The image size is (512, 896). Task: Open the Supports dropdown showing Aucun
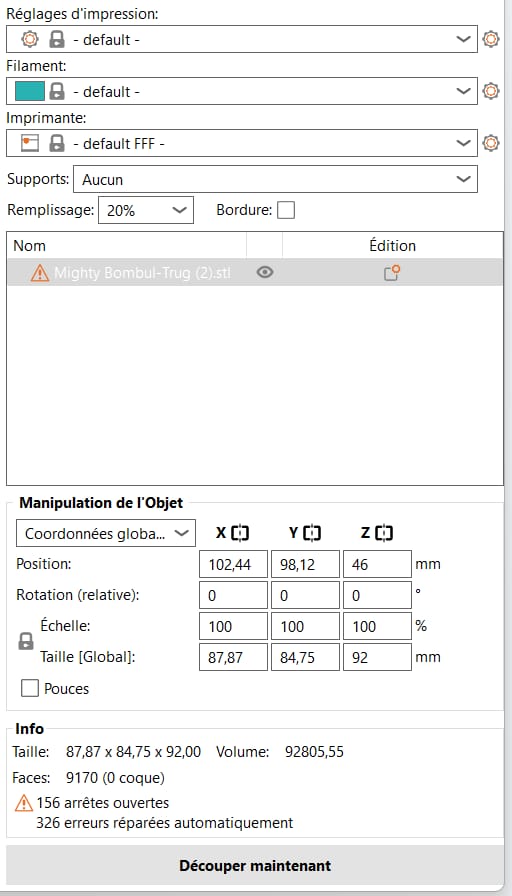pos(275,179)
